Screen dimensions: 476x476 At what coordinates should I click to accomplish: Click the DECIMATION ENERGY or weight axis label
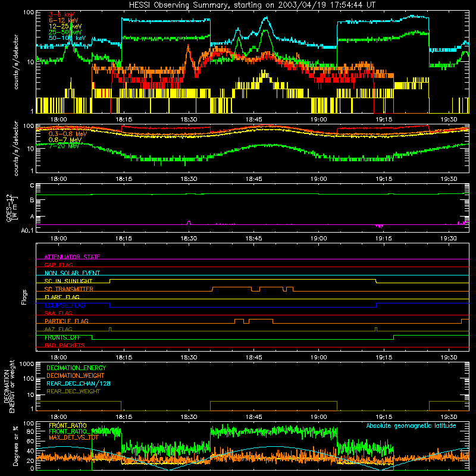[9, 386]
